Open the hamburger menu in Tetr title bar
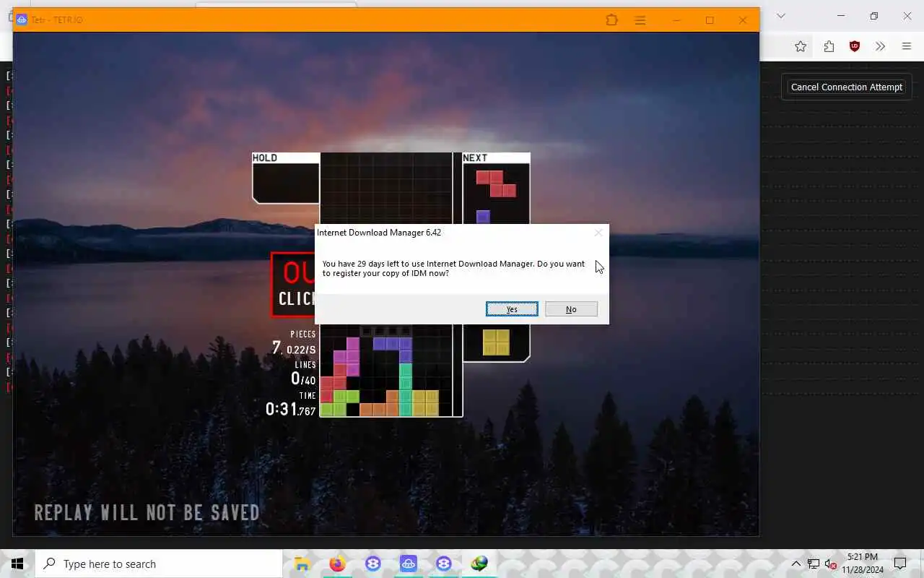Image resolution: width=924 pixels, height=578 pixels. [x=640, y=20]
